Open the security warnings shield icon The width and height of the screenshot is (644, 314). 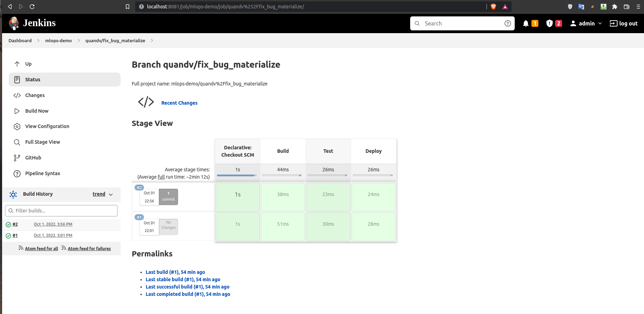[x=550, y=23]
